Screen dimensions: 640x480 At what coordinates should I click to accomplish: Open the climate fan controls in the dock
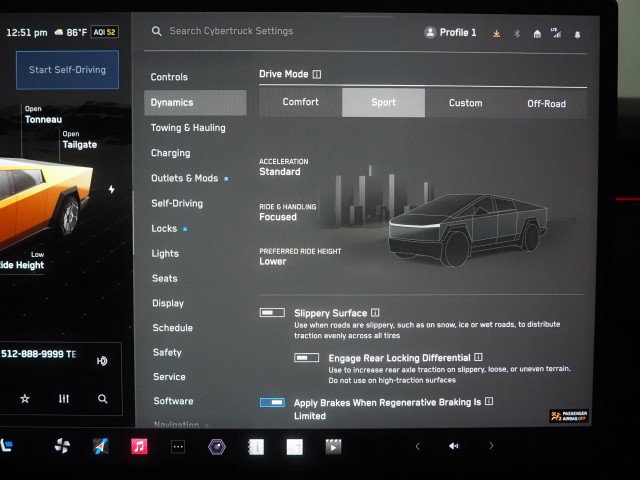tap(62, 446)
